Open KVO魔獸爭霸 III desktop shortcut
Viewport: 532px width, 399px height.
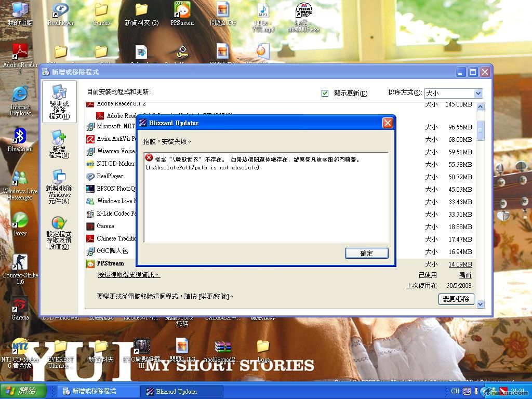click(141, 353)
